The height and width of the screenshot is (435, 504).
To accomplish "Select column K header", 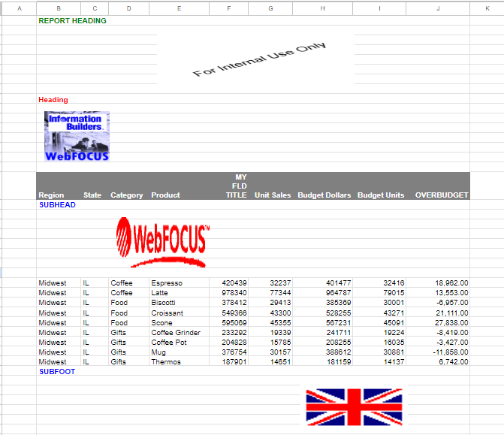I will point(487,9).
